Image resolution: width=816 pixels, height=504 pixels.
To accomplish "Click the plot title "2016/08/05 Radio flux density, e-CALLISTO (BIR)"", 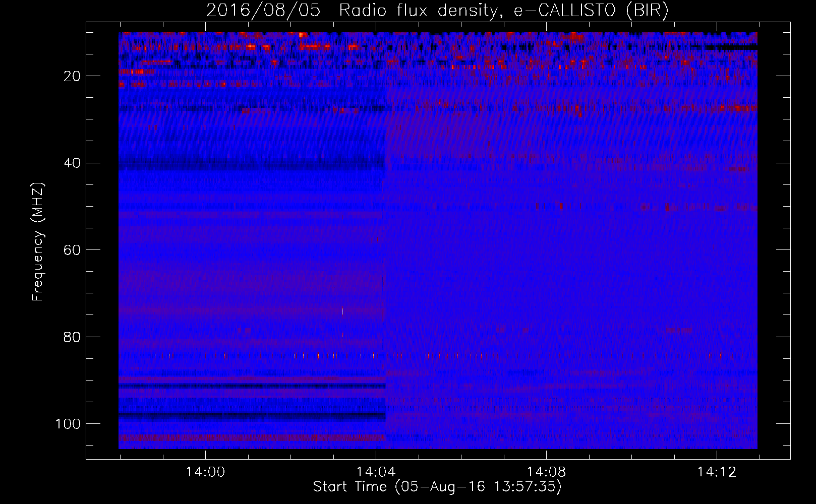I will click(437, 11).
